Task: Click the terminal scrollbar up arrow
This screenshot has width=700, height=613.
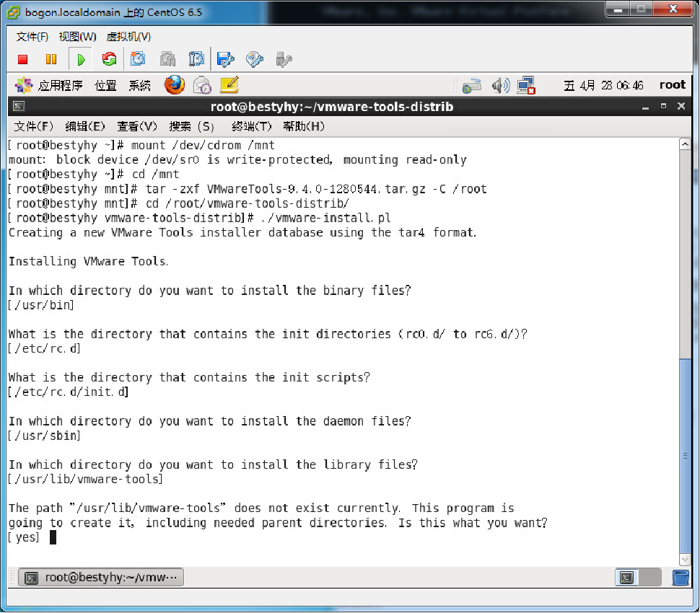Action: click(685, 144)
